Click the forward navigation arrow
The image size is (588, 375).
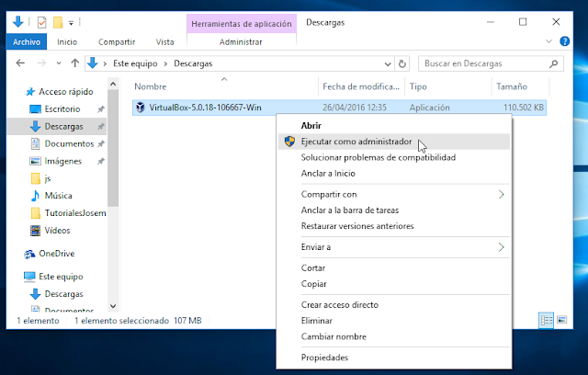(41, 63)
